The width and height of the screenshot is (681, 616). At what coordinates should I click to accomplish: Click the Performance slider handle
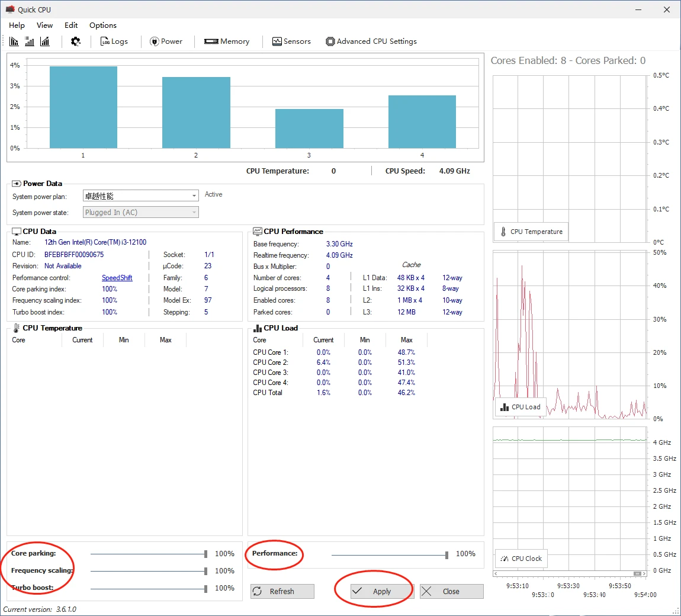[x=446, y=555]
